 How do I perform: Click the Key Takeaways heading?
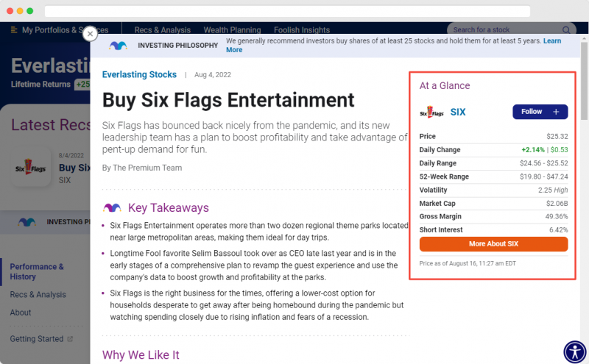(169, 208)
